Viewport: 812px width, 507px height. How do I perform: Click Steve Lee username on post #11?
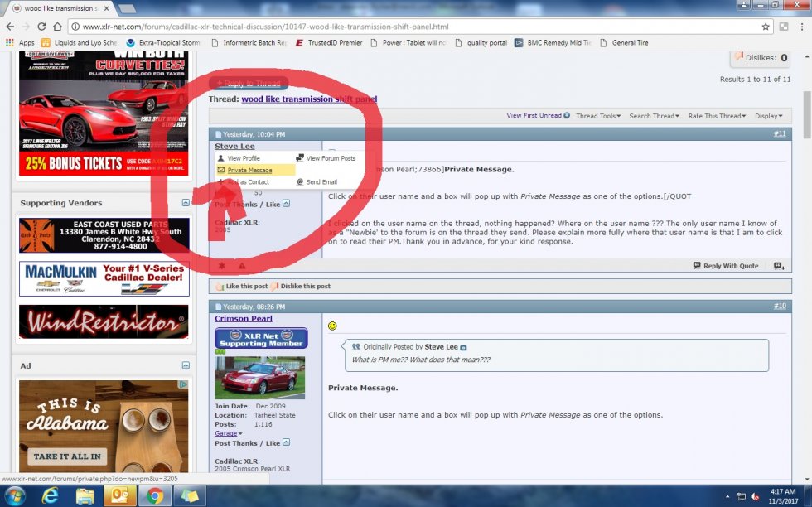(x=234, y=146)
